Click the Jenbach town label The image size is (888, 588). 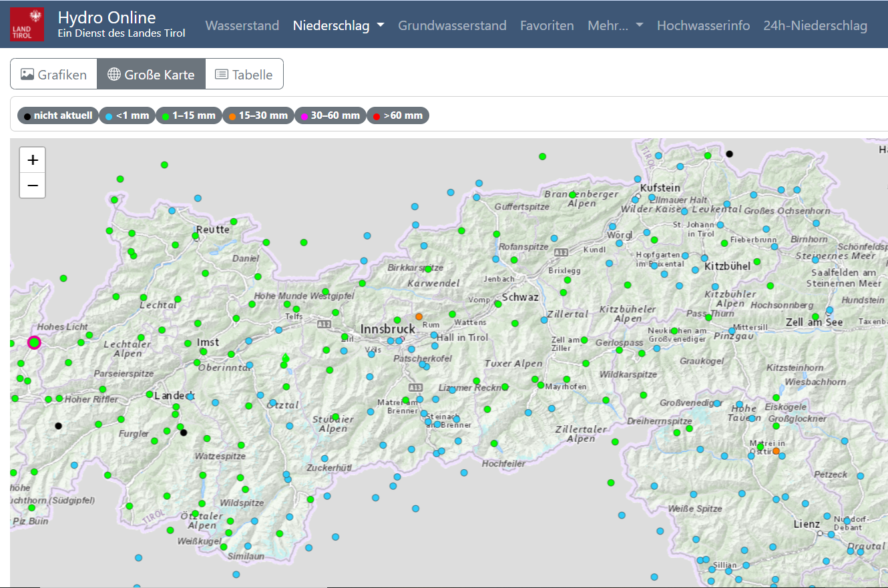(499, 279)
